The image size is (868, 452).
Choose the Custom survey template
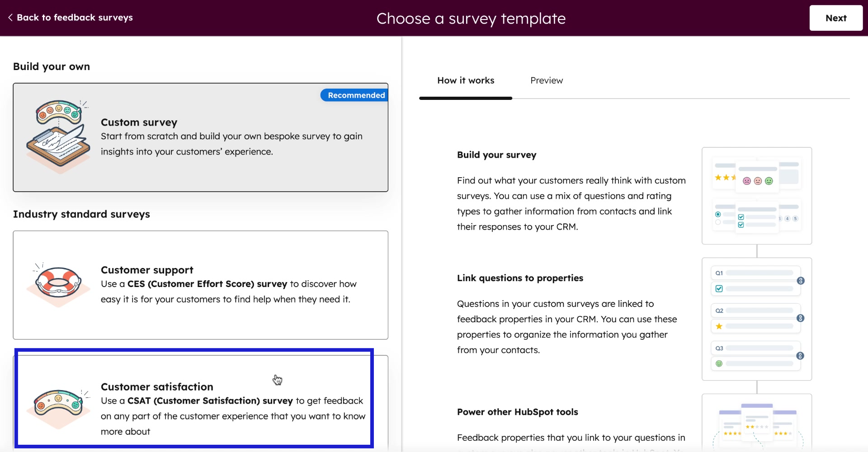tap(201, 137)
